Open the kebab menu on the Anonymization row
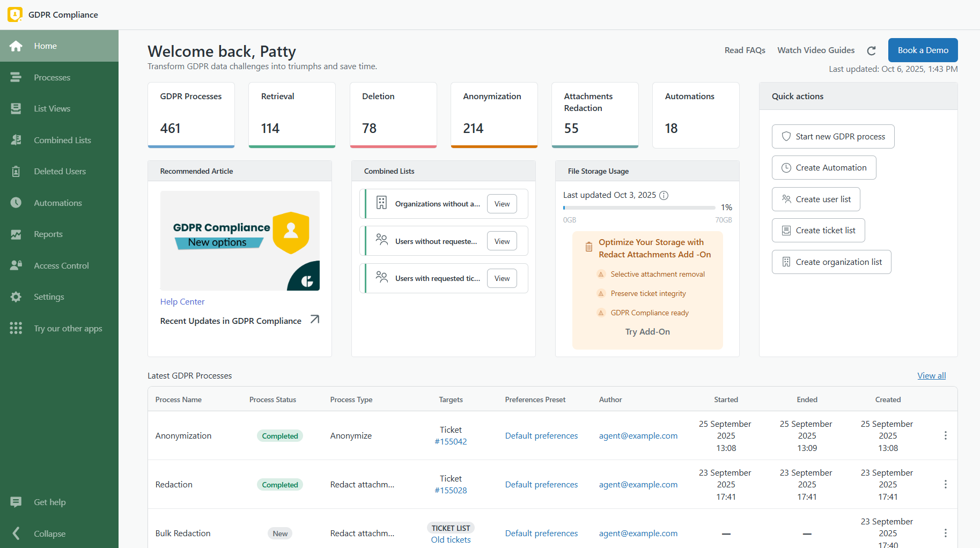 click(945, 435)
